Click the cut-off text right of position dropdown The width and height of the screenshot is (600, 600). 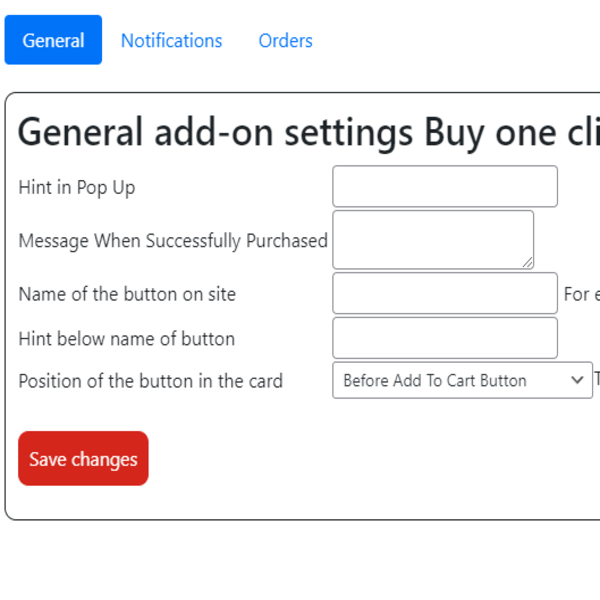597,380
